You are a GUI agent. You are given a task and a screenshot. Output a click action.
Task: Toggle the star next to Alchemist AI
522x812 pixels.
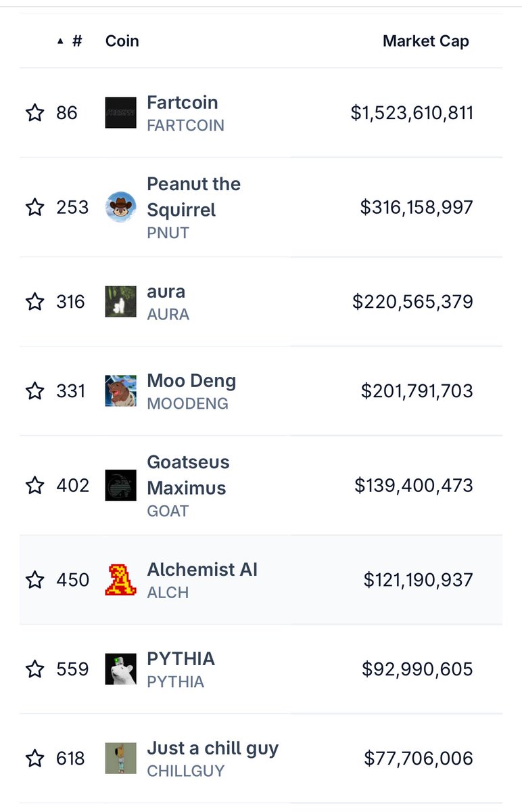click(x=34, y=580)
